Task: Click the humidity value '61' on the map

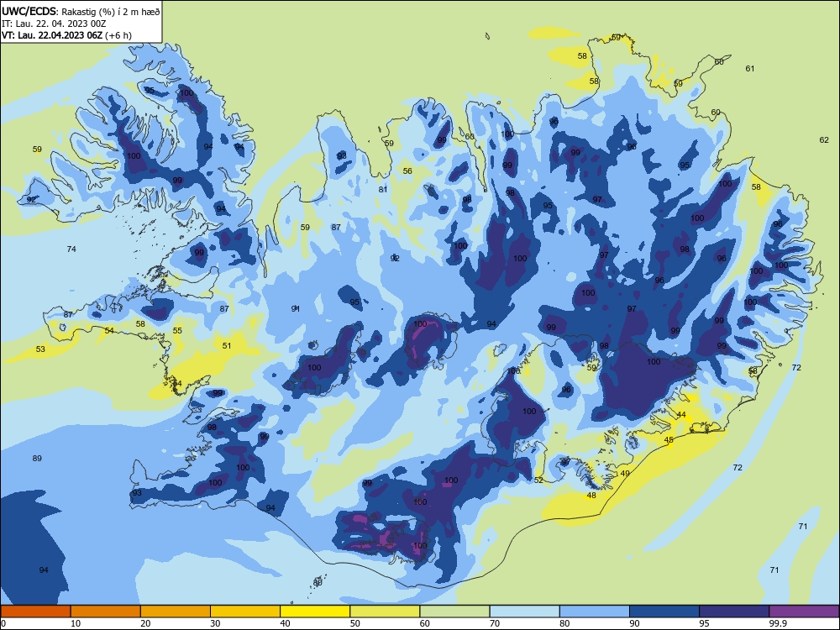Action: 750,69
